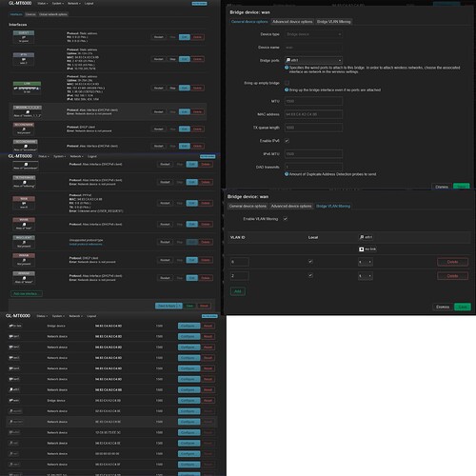Click eth1 port icon in VLAN table header
This screenshot has height=476, width=476.
tap(362, 237)
